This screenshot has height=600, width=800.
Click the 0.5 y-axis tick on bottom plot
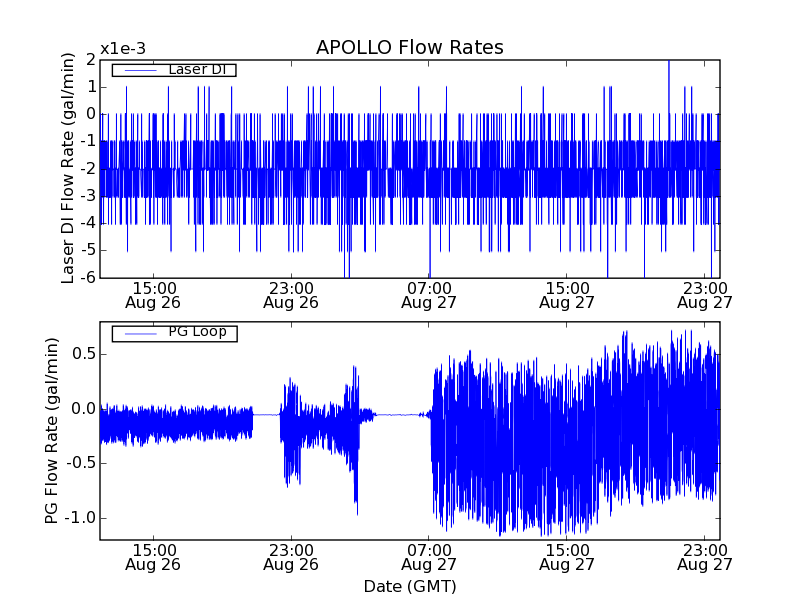click(81, 354)
